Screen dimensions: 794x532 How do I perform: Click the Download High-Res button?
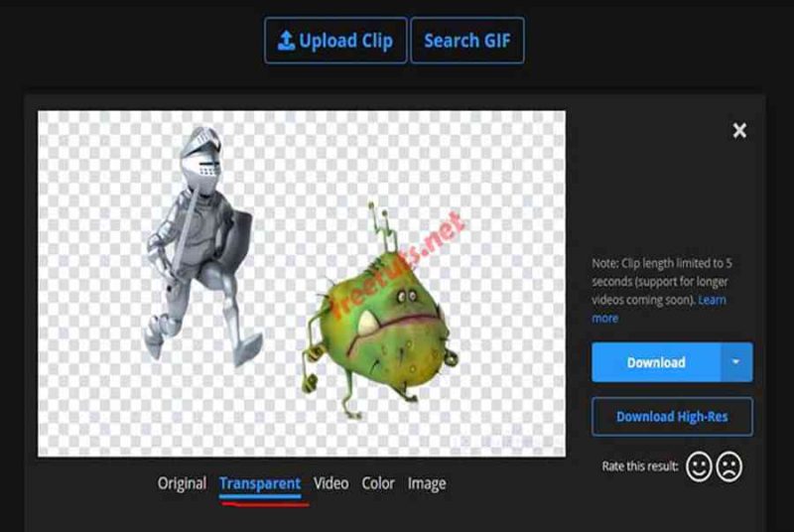coord(672,417)
